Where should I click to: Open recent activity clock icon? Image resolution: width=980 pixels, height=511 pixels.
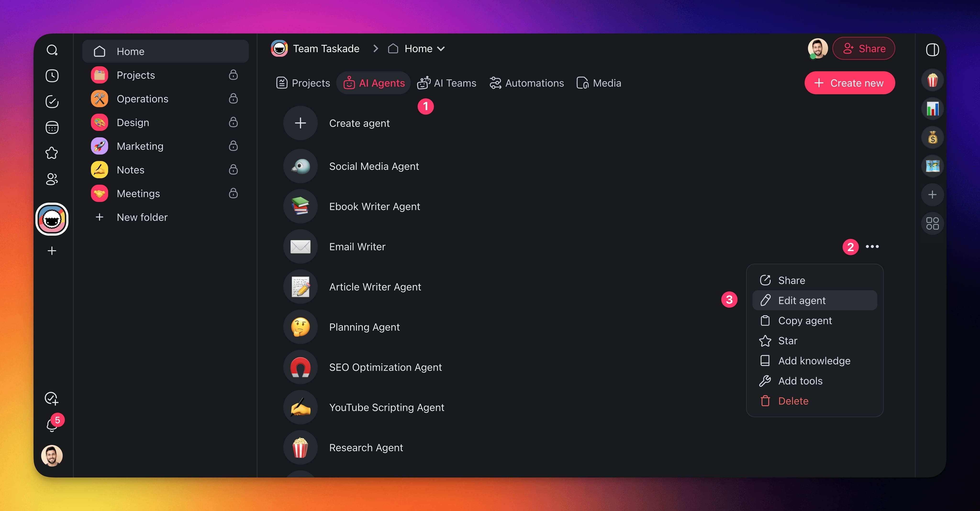[52, 76]
